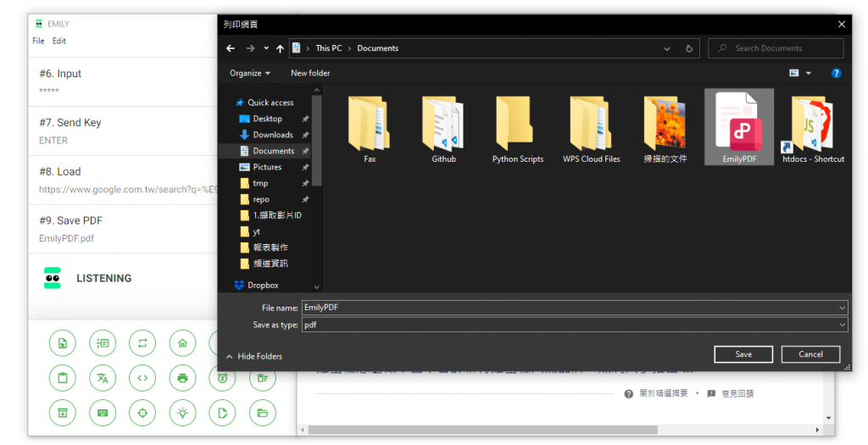Click the Cancel button

[810, 354]
